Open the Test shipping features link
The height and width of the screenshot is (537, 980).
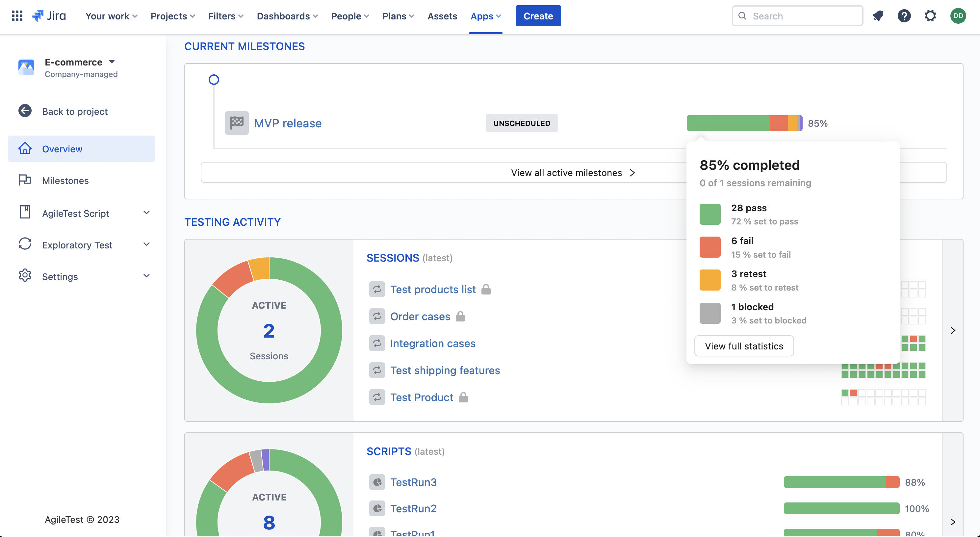tap(445, 371)
